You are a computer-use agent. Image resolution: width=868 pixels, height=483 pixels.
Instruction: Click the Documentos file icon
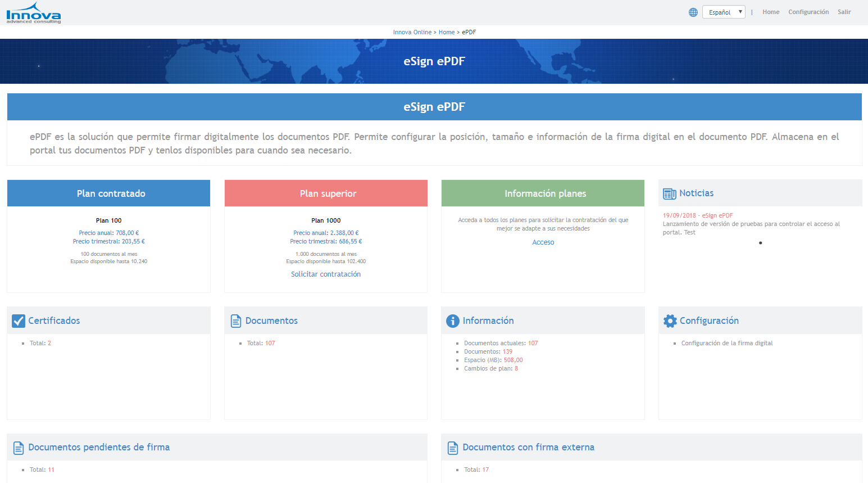tap(236, 321)
